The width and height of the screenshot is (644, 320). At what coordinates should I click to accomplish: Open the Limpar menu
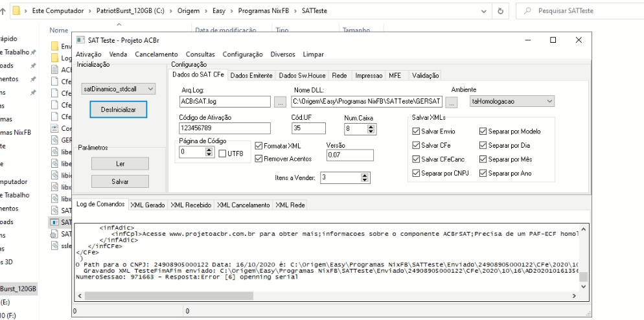click(x=314, y=54)
